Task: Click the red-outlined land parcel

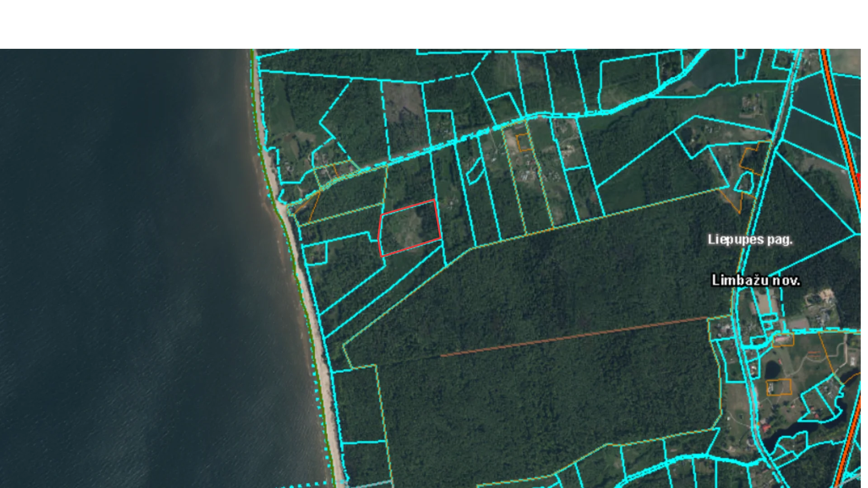Action: tap(409, 228)
